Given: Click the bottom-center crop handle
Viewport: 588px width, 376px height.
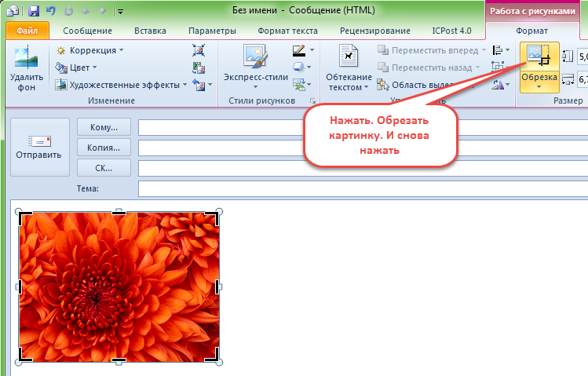Looking at the screenshot, I should point(119,360).
